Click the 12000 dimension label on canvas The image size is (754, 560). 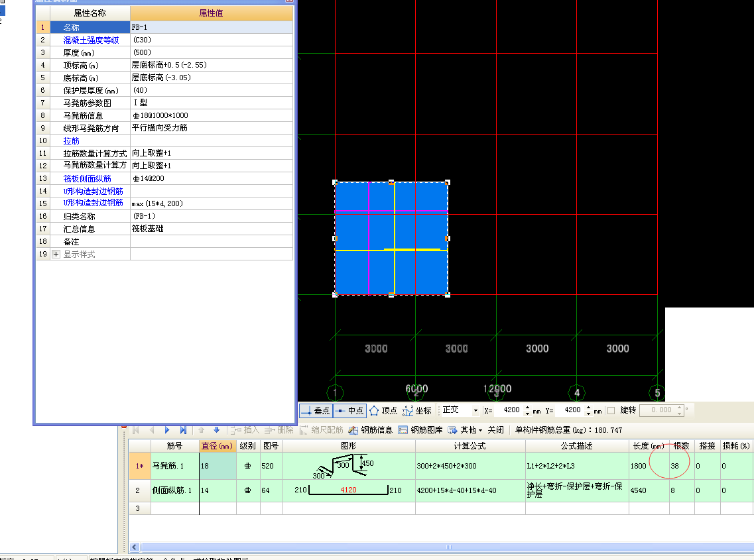point(497,388)
